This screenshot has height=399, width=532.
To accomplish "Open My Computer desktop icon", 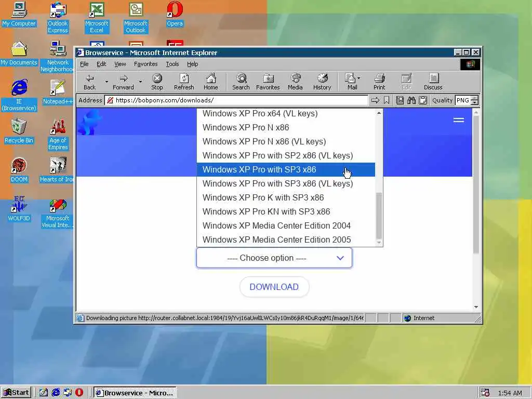I will pyautogui.click(x=19, y=14).
